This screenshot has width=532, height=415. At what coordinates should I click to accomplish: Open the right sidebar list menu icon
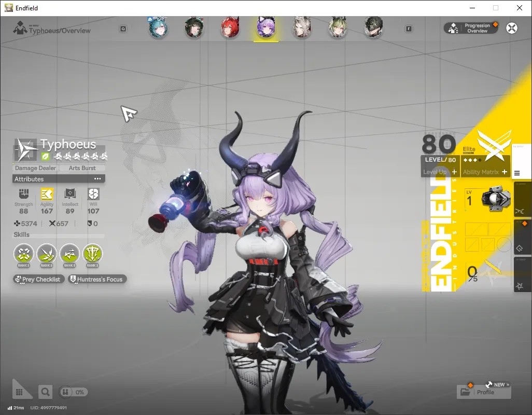pyautogui.click(x=517, y=173)
